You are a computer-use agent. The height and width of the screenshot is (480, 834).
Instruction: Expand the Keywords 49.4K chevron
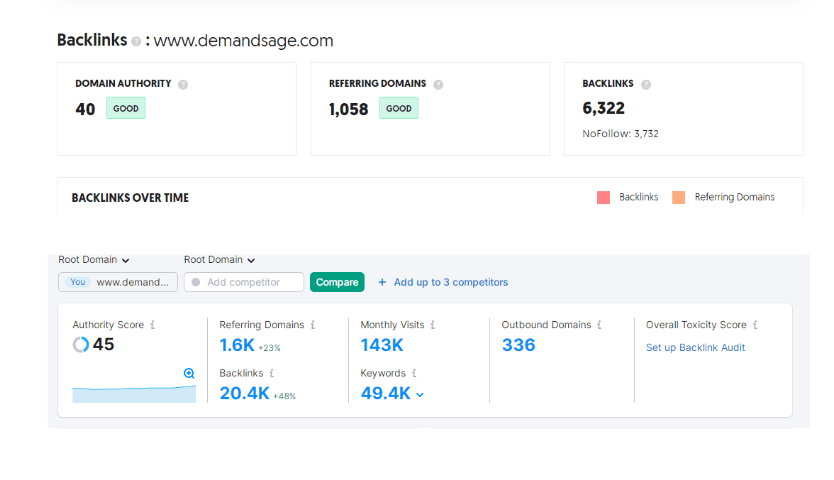(x=420, y=395)
